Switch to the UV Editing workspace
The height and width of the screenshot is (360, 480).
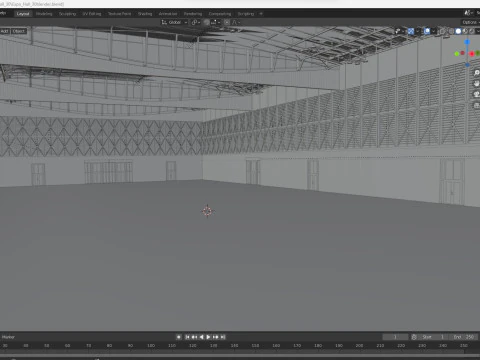click(x=92, y=14)
